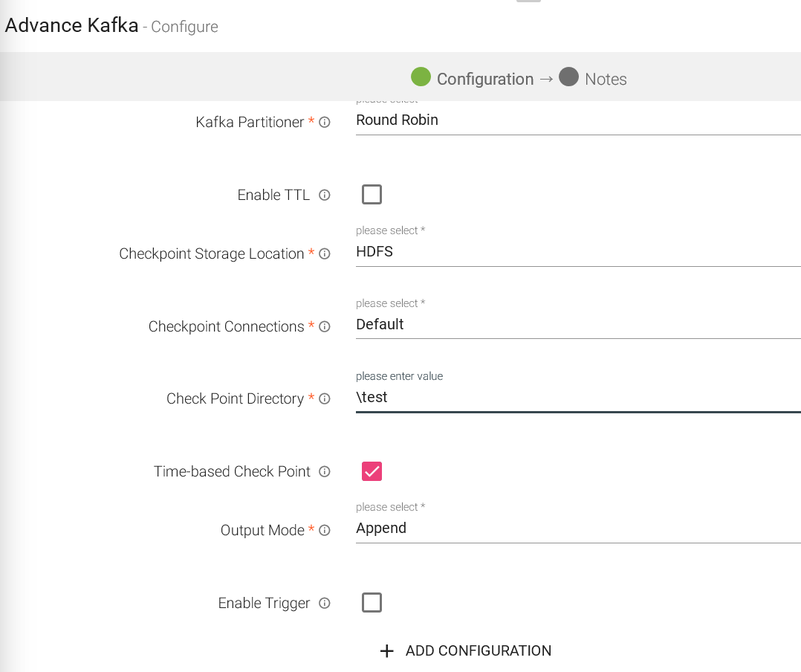The image size is (801, 672).
Task: Open Checkpoint Connections dropdown showing Default
Action: click(x=577, y=325)
